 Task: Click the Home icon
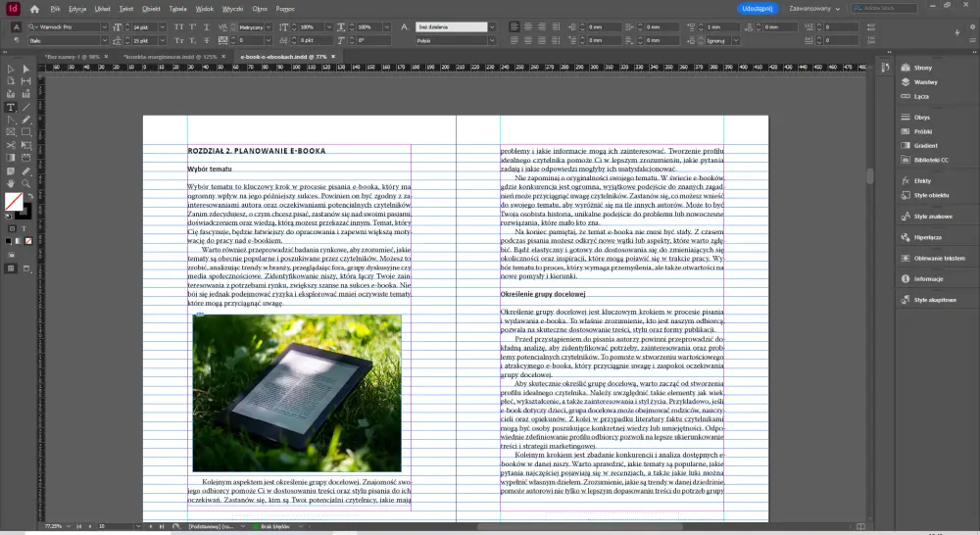[34, 8]
